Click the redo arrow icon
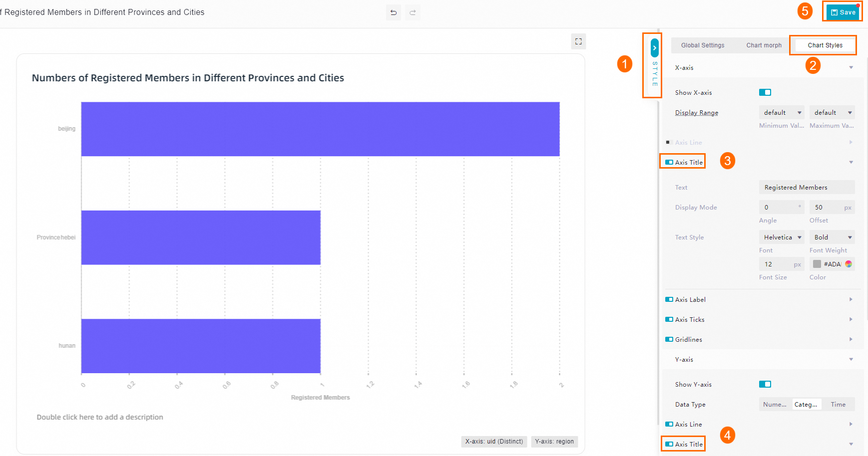Screen dimensions: 868x456 (413, 12)
